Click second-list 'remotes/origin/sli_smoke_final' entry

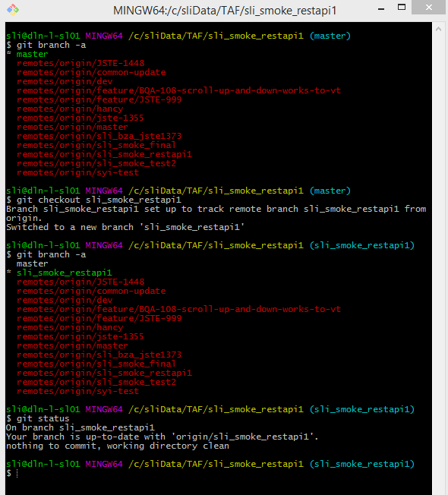96,364
